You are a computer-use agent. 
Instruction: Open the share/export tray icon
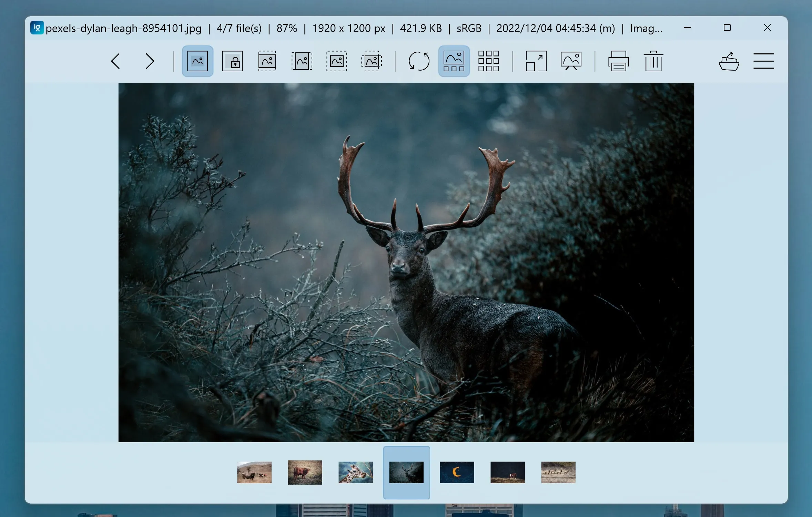click(x=729, y=61)
